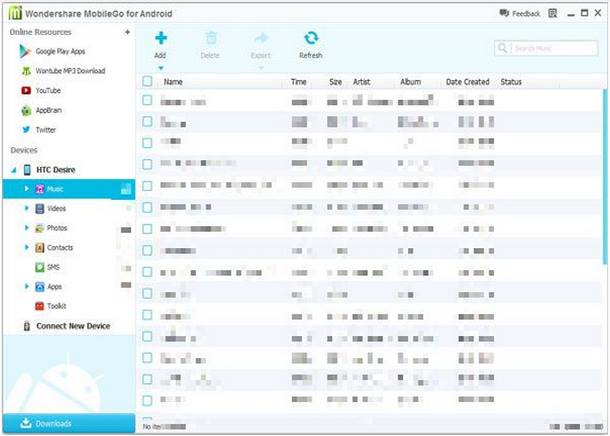This screenshot has width=610, height=436.
Task: Check the seventh music row checkbox
Action: click(x=147, y=229)
